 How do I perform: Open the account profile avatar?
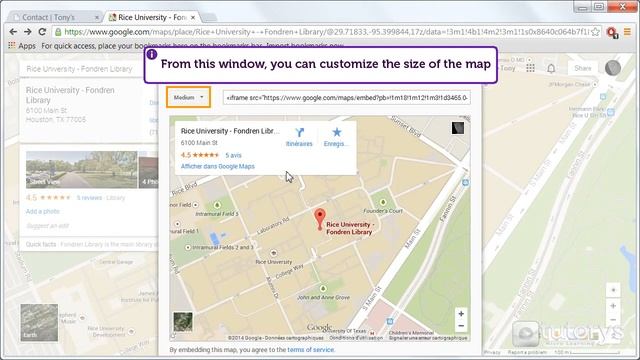coord(613,68)
